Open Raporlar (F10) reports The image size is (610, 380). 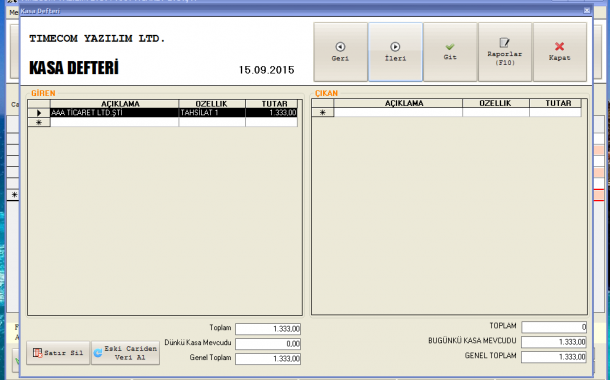pyautogui.click(x=505, y=52)
